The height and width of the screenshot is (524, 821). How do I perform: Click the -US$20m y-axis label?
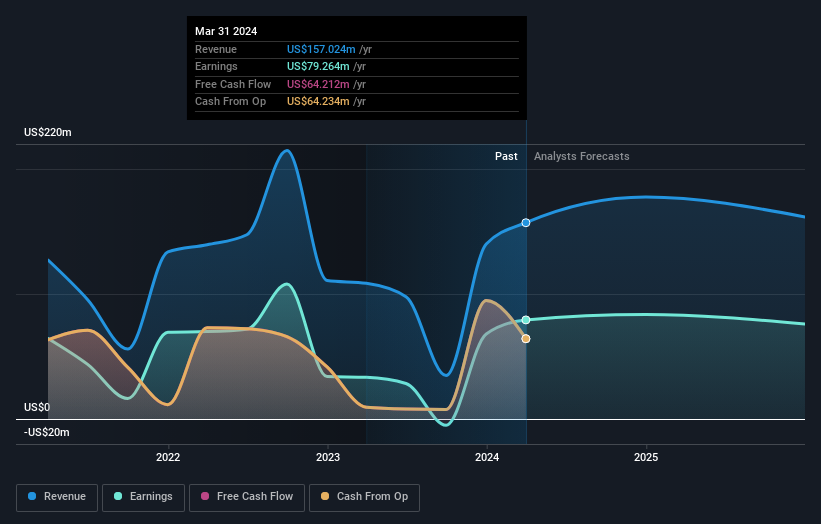click(47, 432)
